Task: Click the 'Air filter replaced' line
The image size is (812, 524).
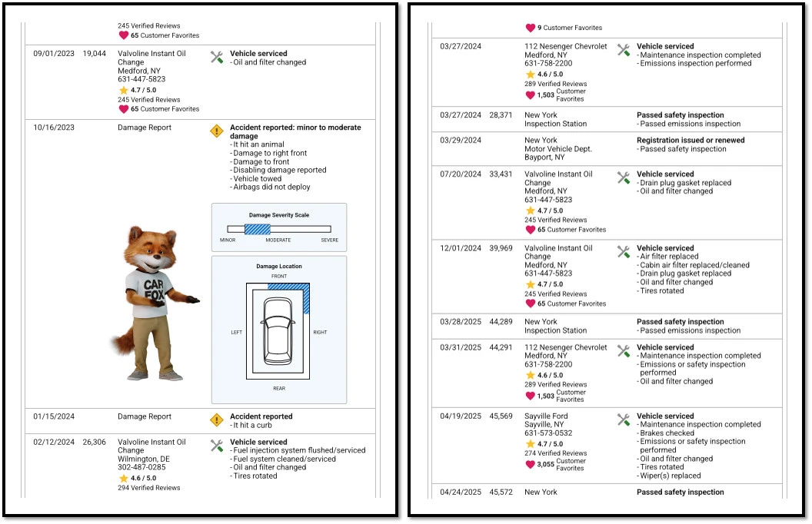Action: 667,257
